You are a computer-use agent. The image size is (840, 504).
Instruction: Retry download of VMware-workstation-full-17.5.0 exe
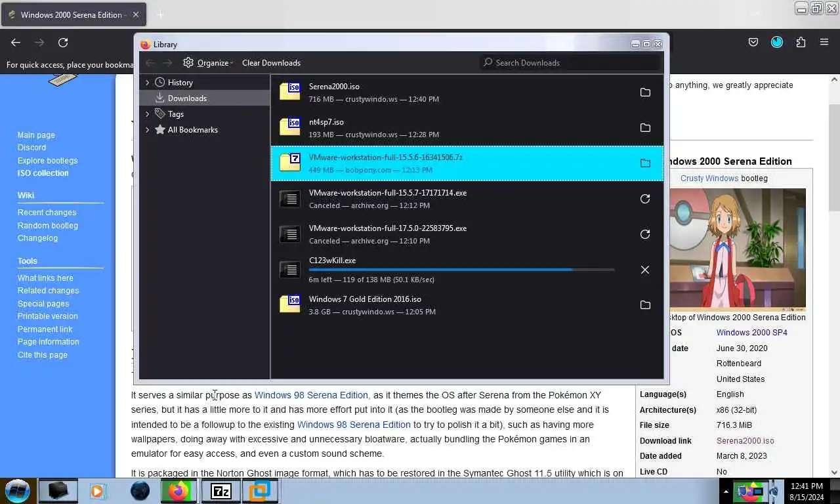point(645,234)
